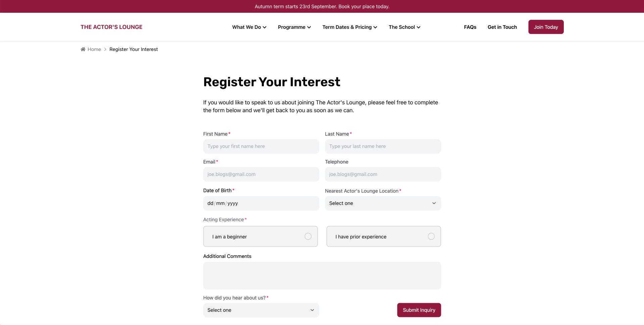This screenshot has width=644, height=325.
Task: Click into the Email field
Action: coord(261,174)
